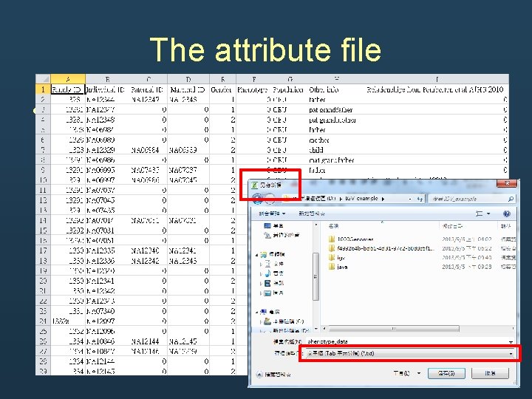The width and height of the screenshot is (532, 399).
Task: Select row 17 header in spreadsheet
Action: (x=43, y=250)
